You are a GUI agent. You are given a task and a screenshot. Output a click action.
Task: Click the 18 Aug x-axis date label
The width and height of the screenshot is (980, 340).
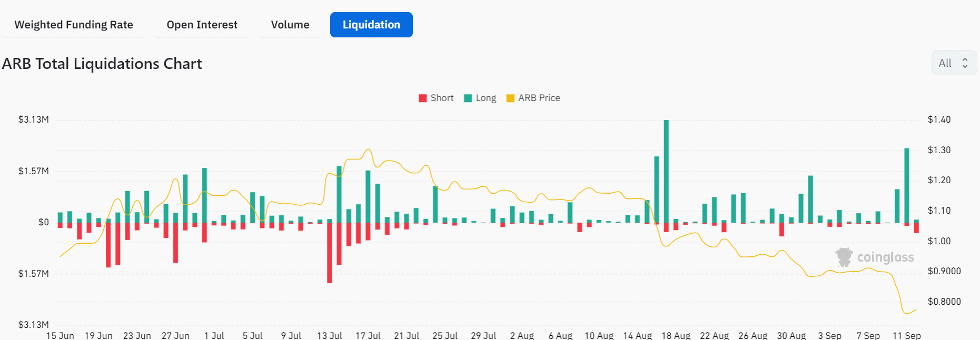click(676, 335)
